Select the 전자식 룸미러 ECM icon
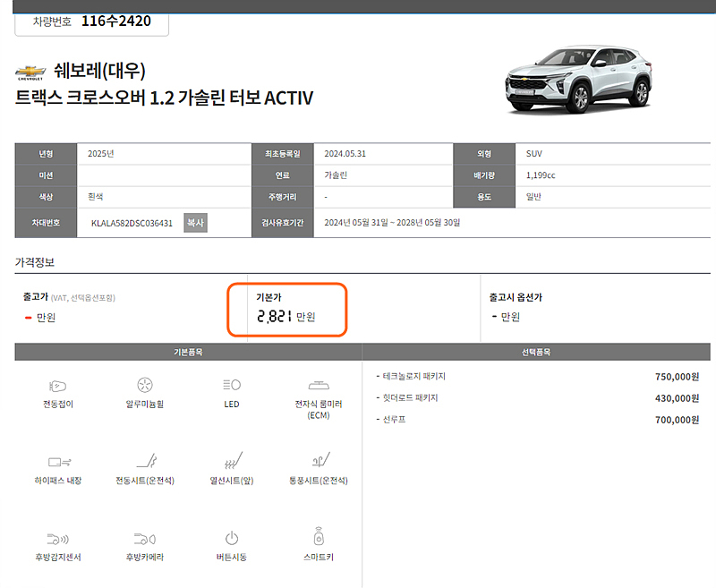Viewport: 716px width, 588px height. click(319, 386)
